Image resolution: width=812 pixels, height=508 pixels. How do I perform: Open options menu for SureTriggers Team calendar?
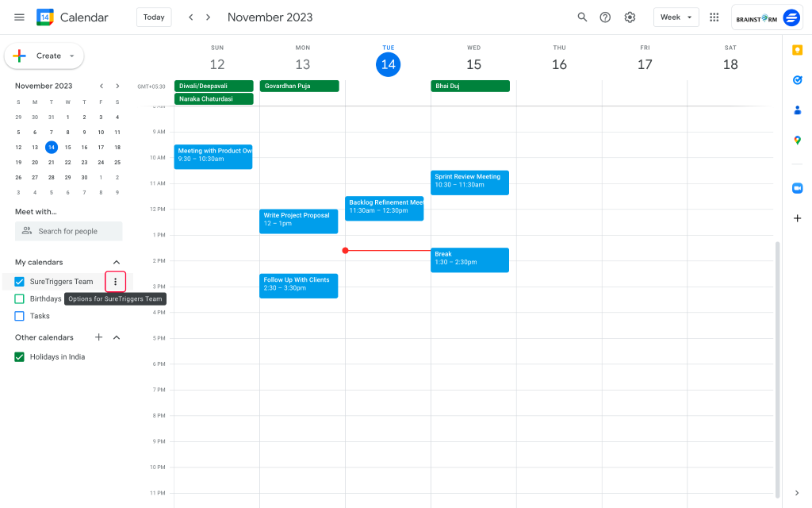[x=115, y=281]
